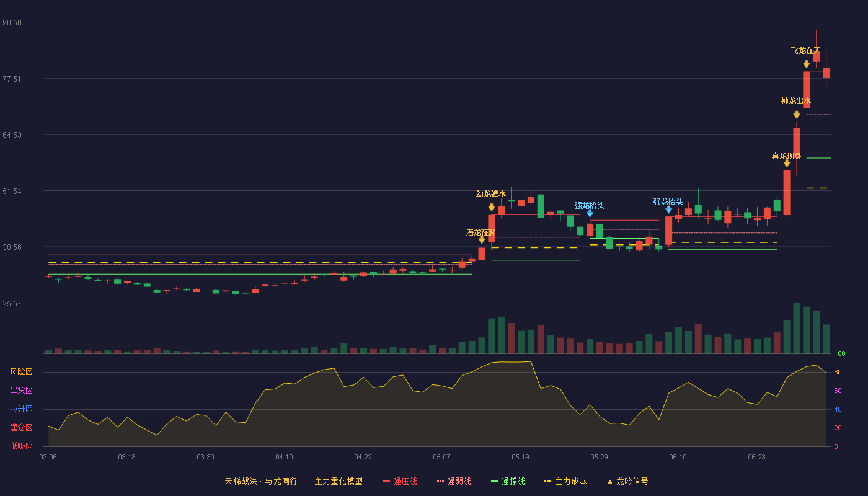Click the 06-10 date label
868x496 pixels.
(x=678, y=457)
